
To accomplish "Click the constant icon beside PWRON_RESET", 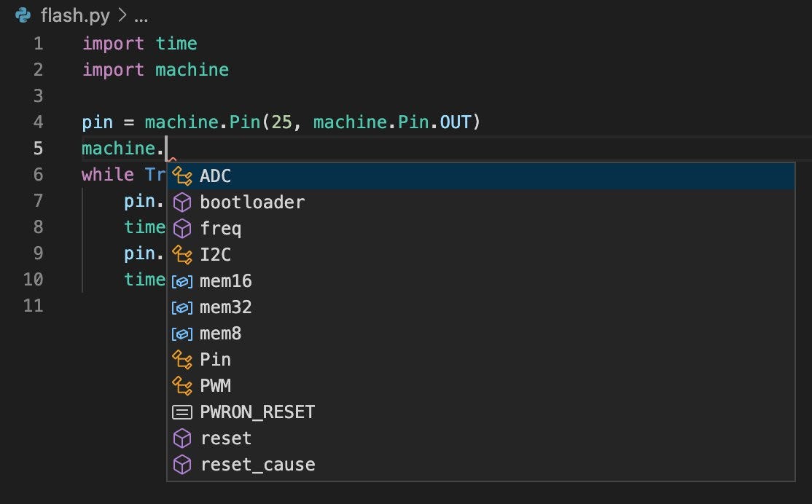I will 181,412.
